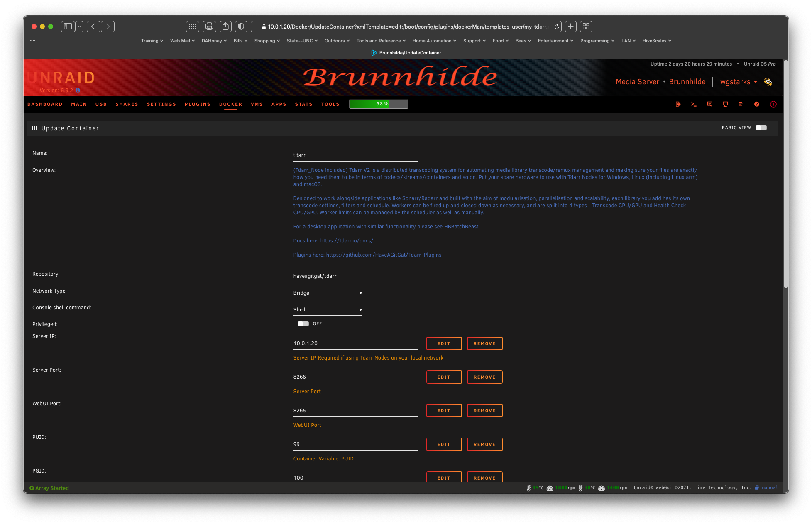The image size is (812, 524).
Task: Go to the Dashboard tab
Action: click(x=45, y=104)
